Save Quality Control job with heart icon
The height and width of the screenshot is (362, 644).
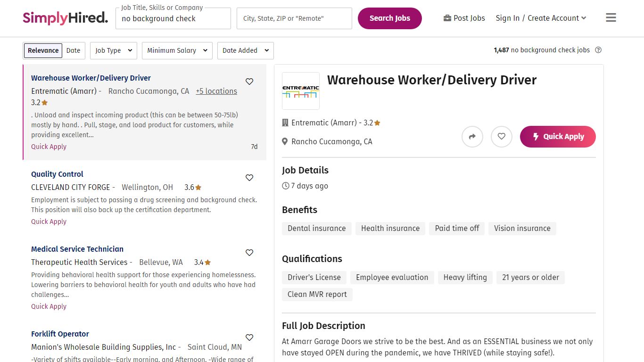tap(249, 178)
